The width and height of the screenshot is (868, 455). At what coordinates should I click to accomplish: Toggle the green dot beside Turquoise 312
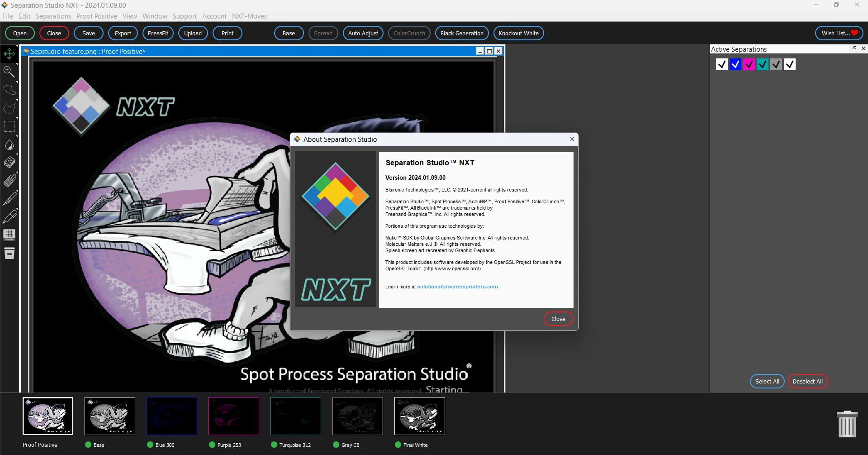coord(274,445)
